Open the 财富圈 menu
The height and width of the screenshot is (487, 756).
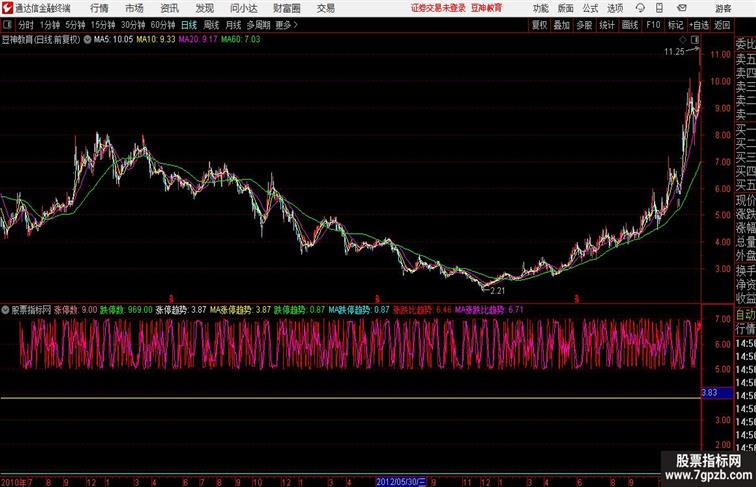pyautogui.click(x=286, y=8)
